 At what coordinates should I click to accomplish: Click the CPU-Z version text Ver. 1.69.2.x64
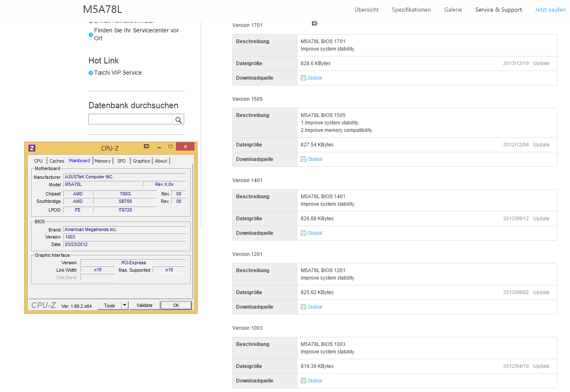[76, 306]
